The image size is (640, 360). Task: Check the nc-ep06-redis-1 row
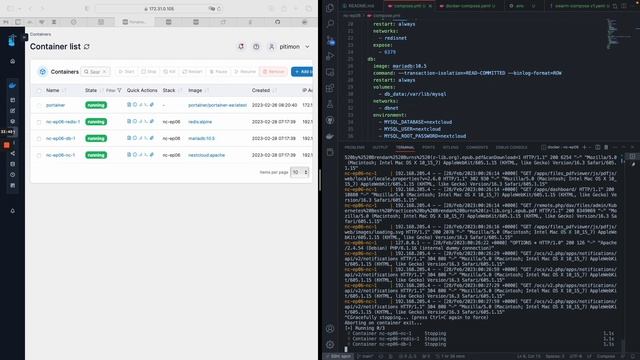point(39,122)
